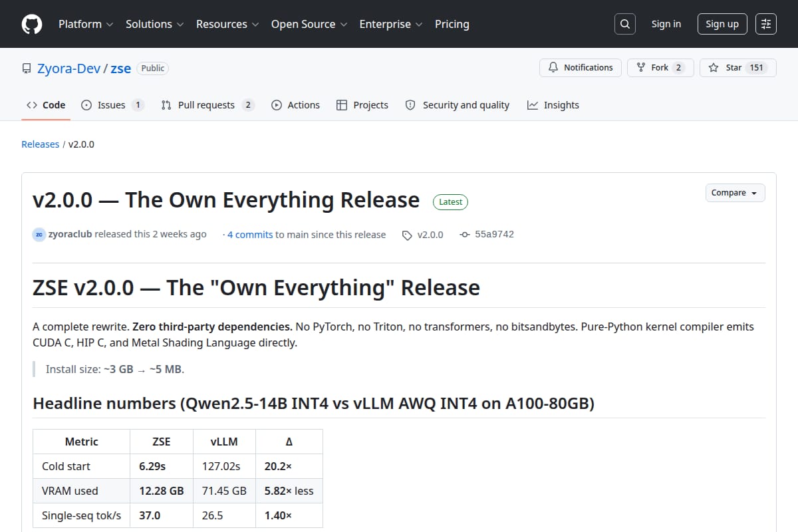The height and width of the screenshot is (532, 798).
Task: Click the 12.28 GB cell
Action: click(162, 491)
